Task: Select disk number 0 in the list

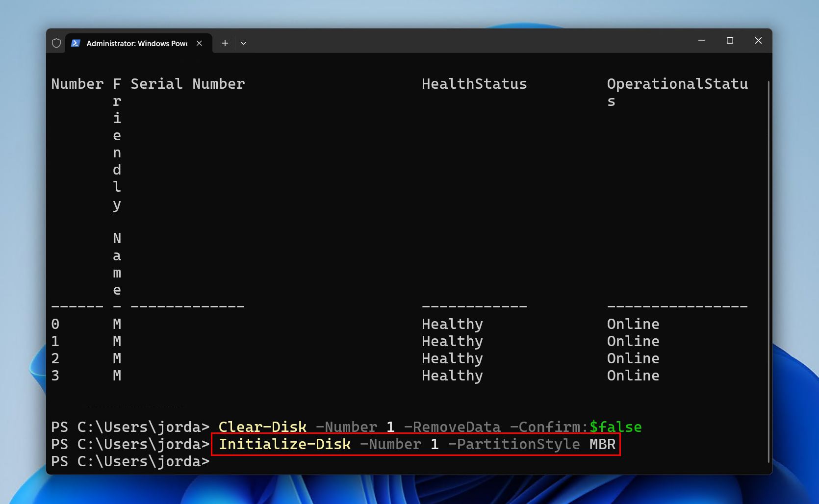Action: pyautogui.click(x=55, y=324)
